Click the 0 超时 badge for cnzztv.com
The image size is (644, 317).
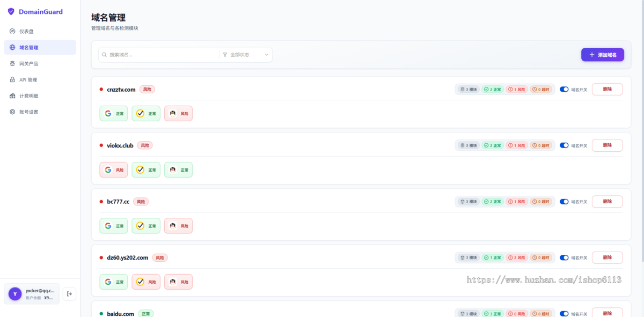coord(541,90)
